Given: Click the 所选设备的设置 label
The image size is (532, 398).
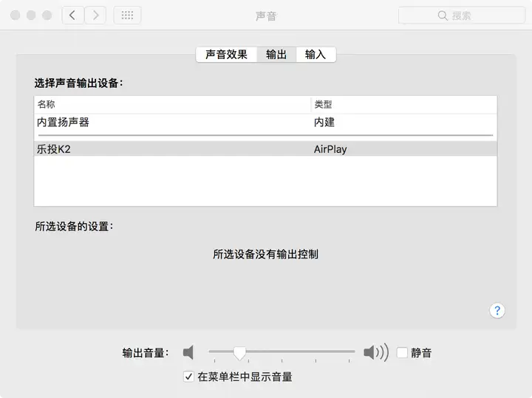Looking at the screenshot, I should pyautogui.click(x=74, y=226).
